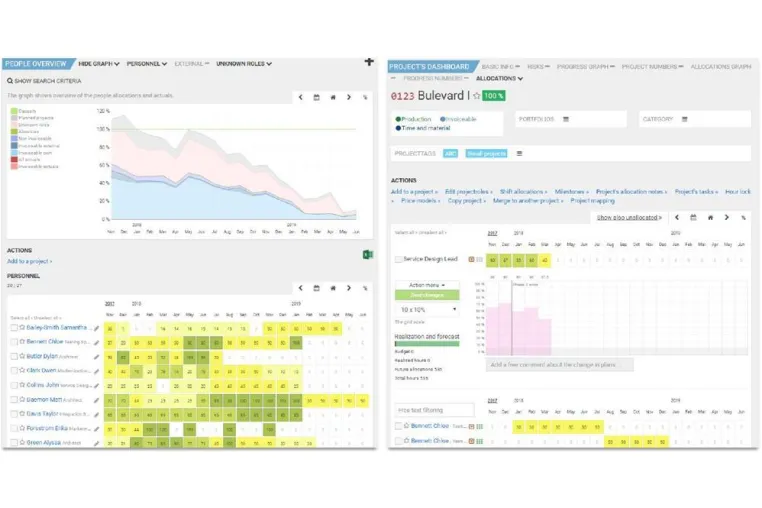Expand the Personnel dropdown
The width and height of the screenshot is (762, 508).
147,64
